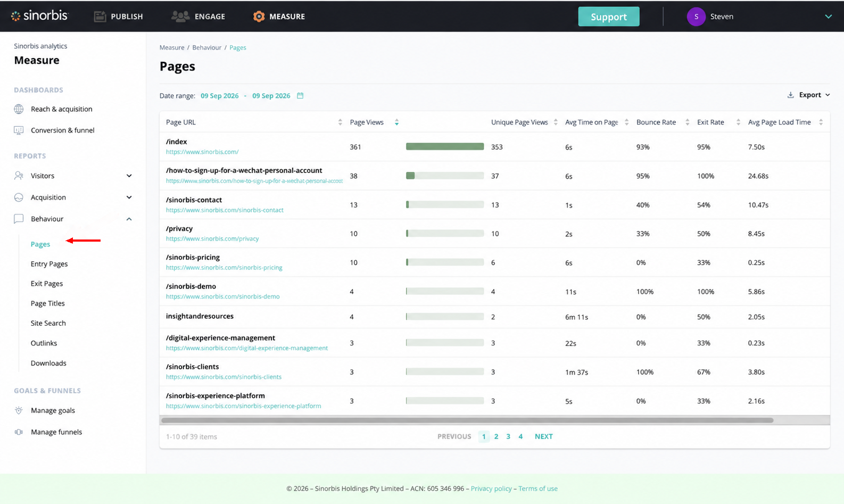Click the Manage funnels icon
The image size is (844, 504).
tap(19, 432)
